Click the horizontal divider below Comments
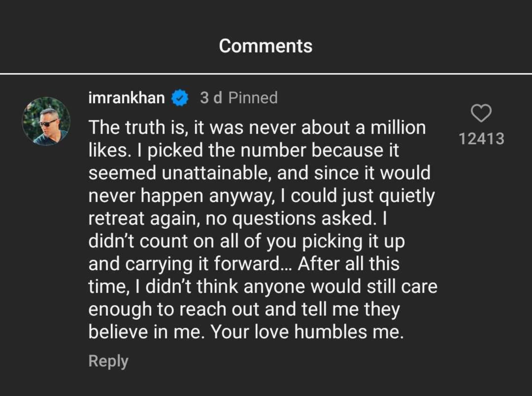 [266, 73]
